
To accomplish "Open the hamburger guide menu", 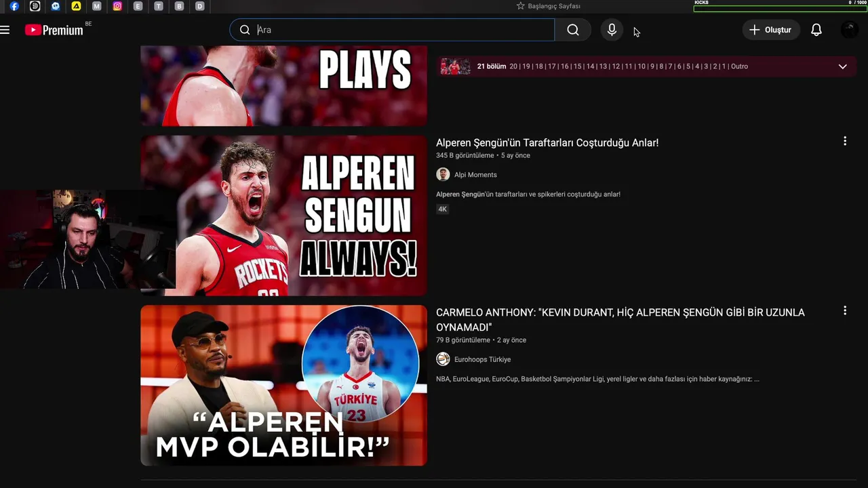I will coord(5,30).
